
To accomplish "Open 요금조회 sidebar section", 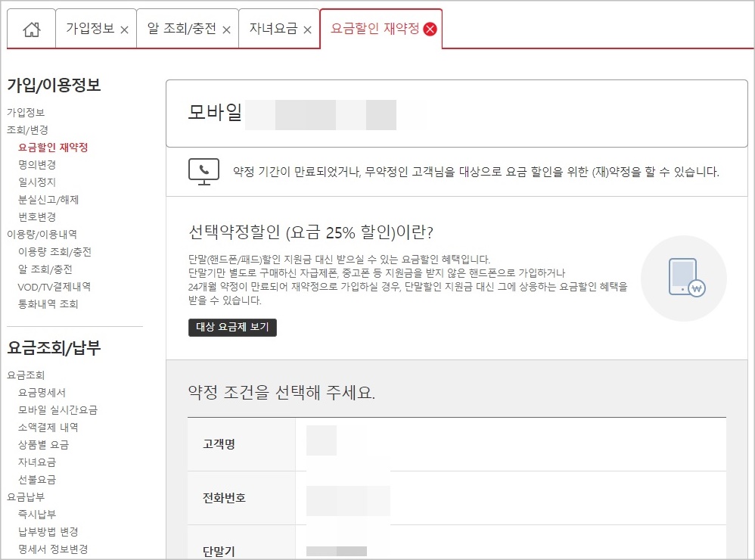I will (26, 375).
